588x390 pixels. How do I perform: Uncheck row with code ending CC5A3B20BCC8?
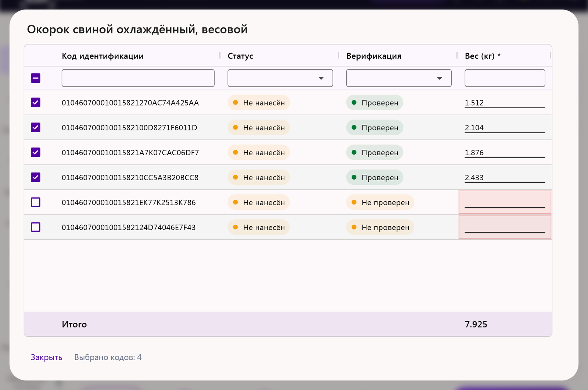[x=36, y=177]
